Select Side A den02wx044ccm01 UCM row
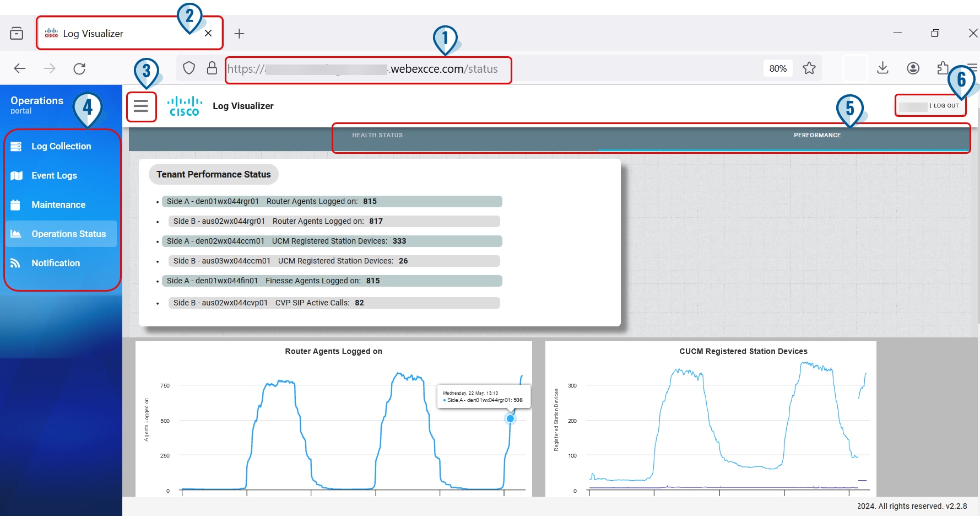The image size is (980, 516). [332, 241]
